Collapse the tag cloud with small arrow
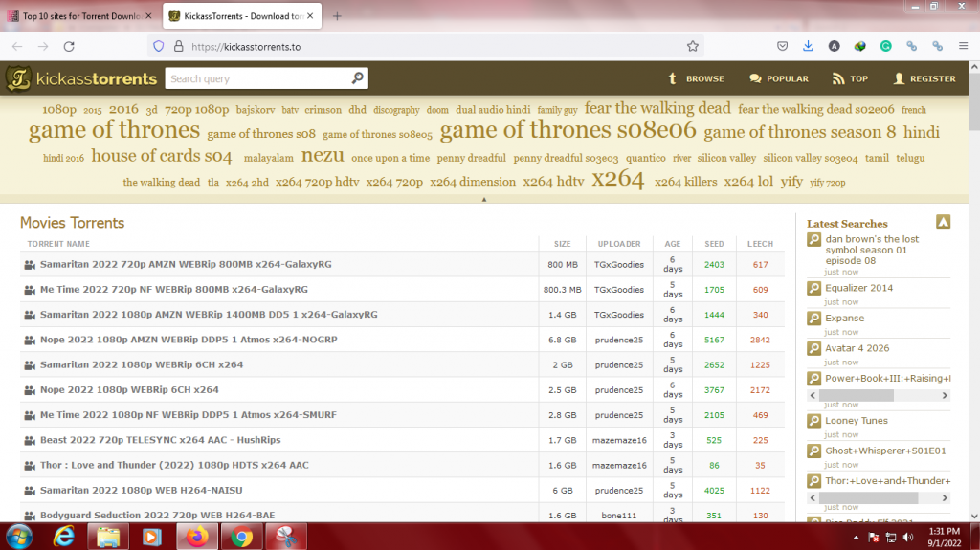This screenshot has width=980, height=550. (483, 199)
